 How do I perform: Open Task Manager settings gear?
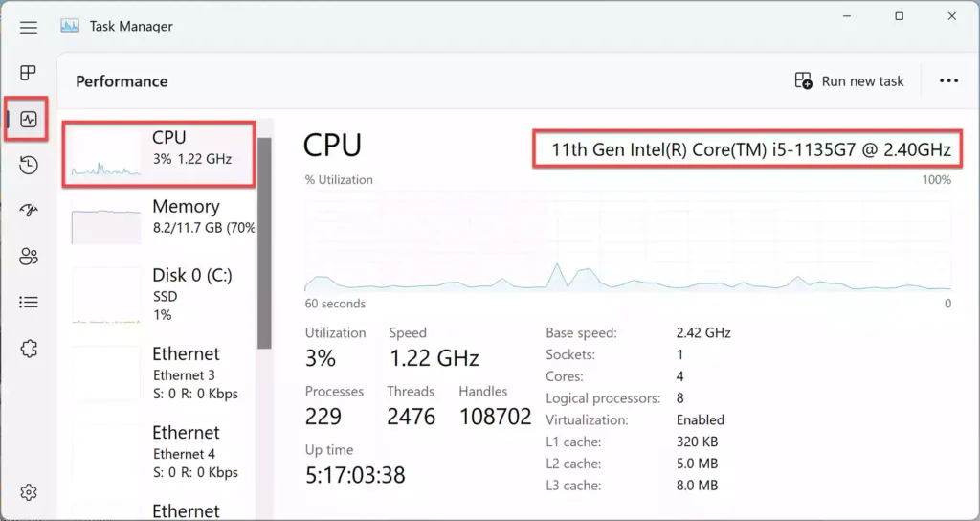(x=28, y=492)
